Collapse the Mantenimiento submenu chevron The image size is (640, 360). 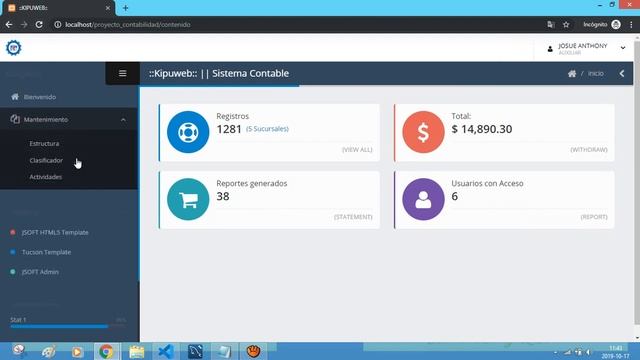click(123, 120)
